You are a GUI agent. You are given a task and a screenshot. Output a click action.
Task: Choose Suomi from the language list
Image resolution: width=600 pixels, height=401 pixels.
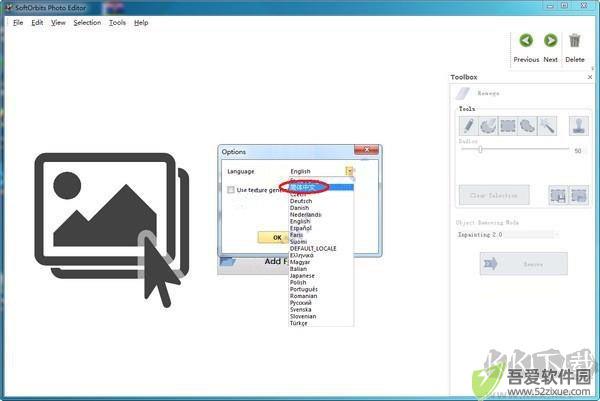pyautogui.click(x=321, y=242)
